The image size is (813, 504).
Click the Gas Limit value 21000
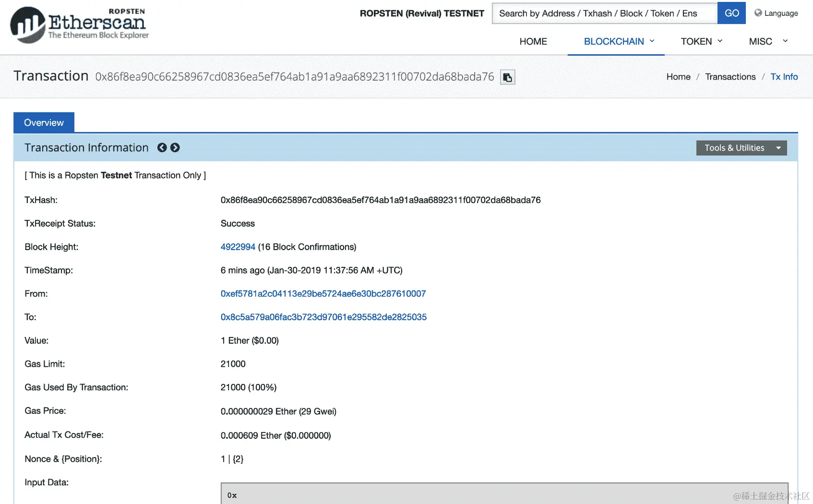pos(233,364)
